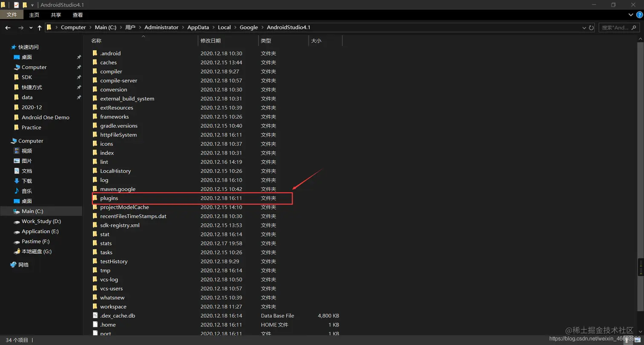Select Application (E:) drive
644x345 pixels.
coord(40,231)
